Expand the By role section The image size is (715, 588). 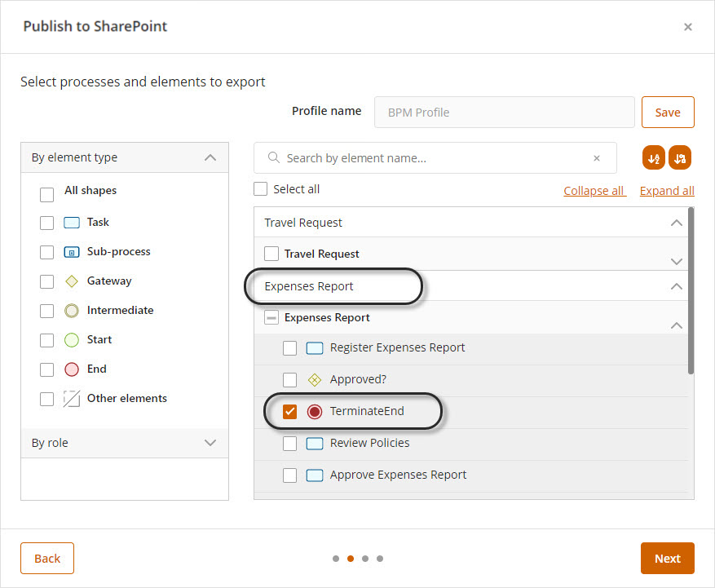coord(210,443)
